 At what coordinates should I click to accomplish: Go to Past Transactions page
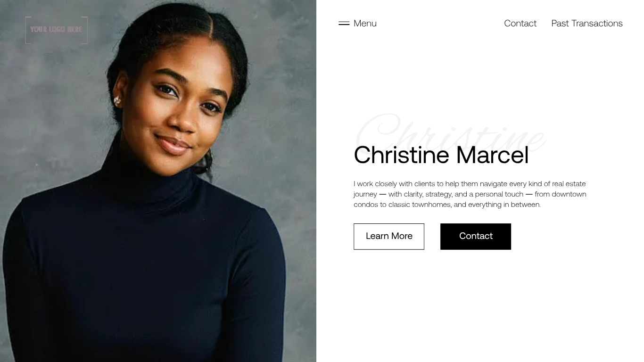[587, 23]
